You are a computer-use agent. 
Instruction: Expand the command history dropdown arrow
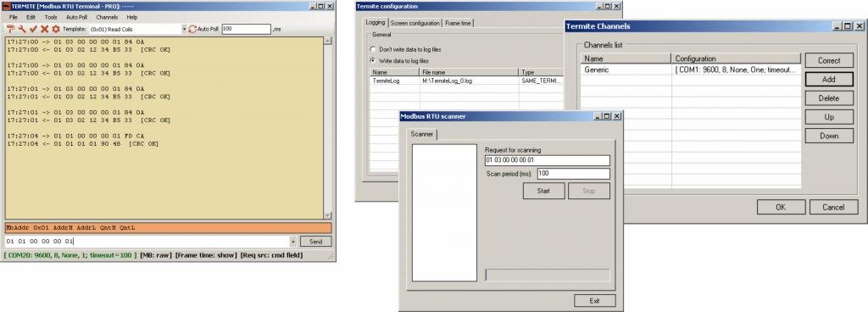pyautogui.click(x=292, y=241)
